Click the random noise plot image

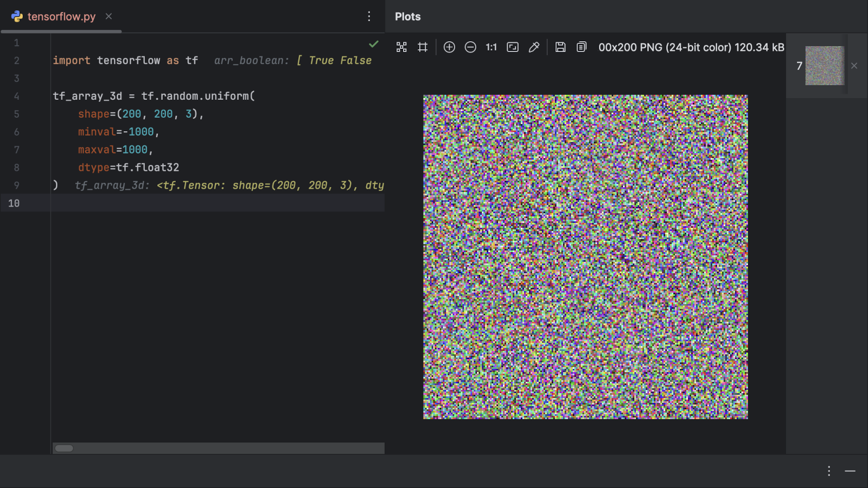(x=585, y=257)
